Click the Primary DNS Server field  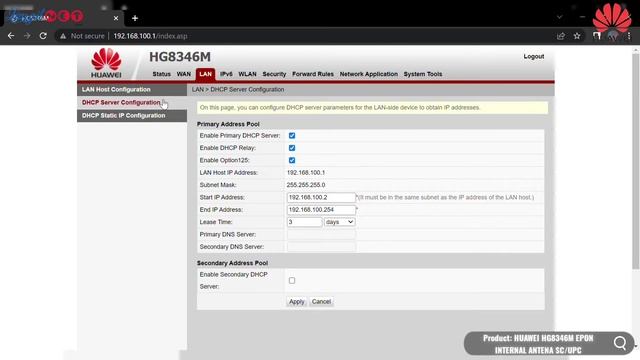coord(321,234)
